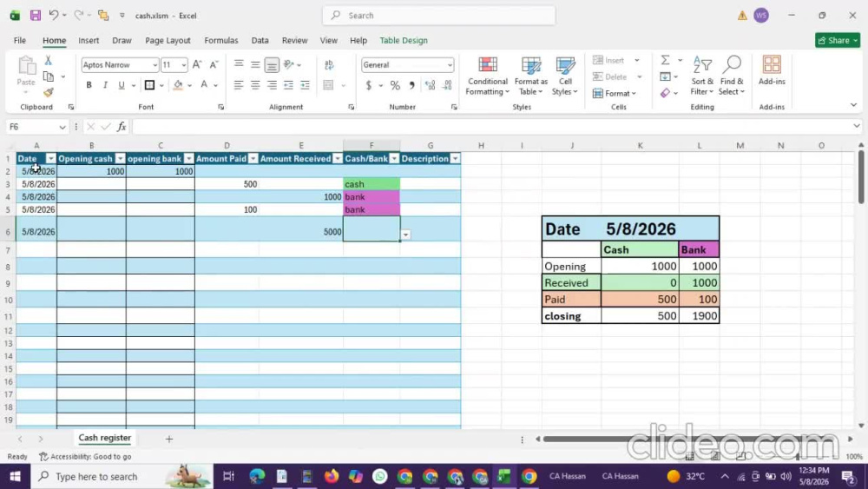Save the workbook with the Save icon
Screen dimensions: 868x489
36,16
